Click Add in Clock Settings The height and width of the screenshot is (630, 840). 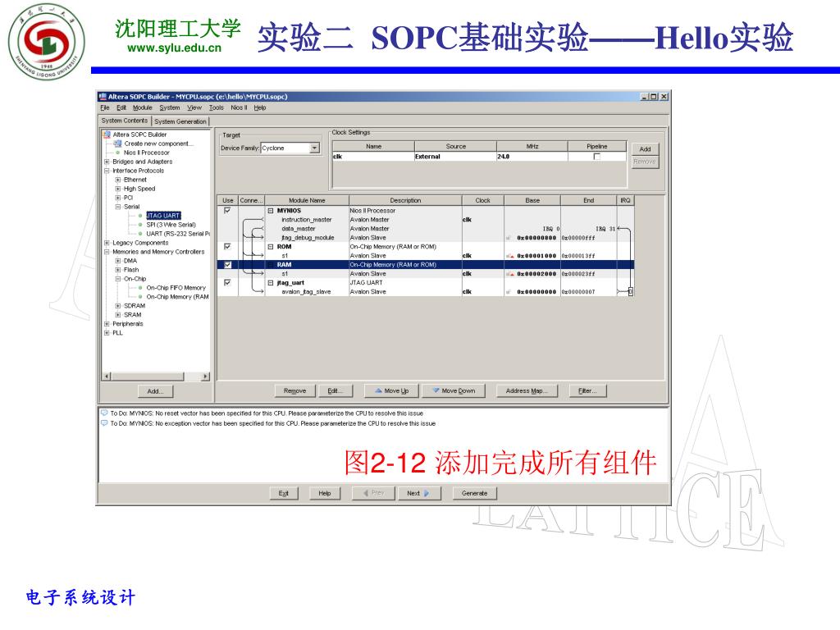coord(645,149)
